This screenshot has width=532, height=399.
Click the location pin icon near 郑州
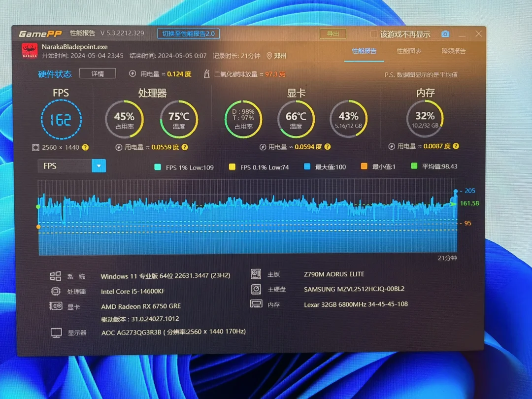pos(269,56)
